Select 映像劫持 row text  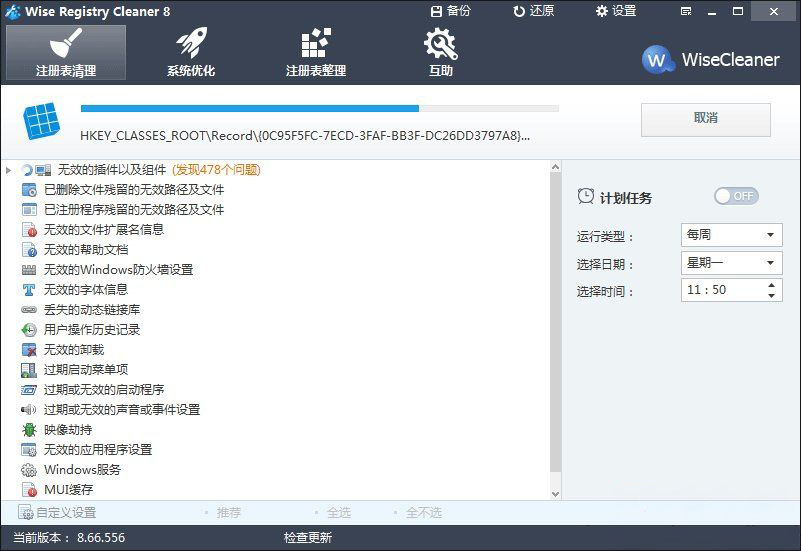tap(68, 429)
